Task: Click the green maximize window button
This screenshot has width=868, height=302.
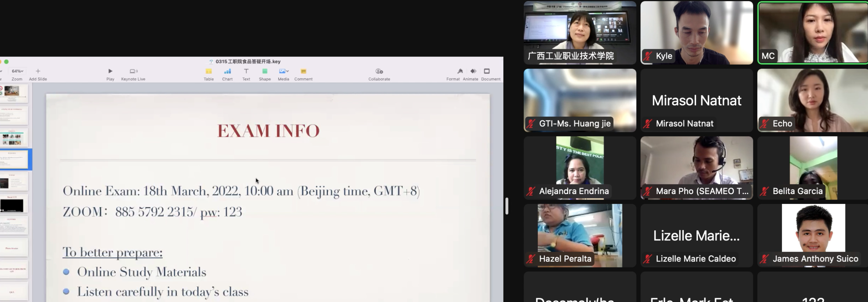Action: (6, 62)
